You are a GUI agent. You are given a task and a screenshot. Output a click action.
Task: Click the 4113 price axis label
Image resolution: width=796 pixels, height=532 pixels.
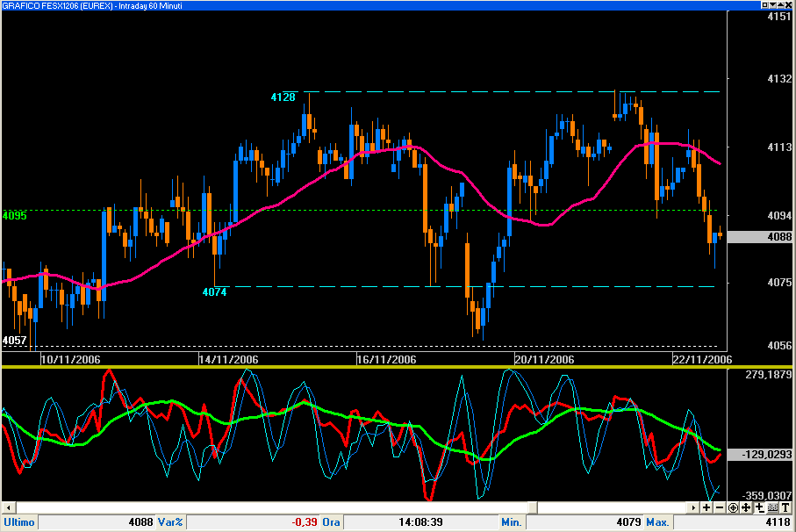click(779, 147)
